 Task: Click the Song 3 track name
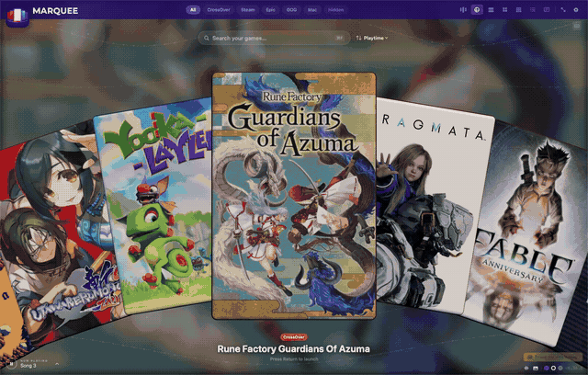(x=28, y=366)
